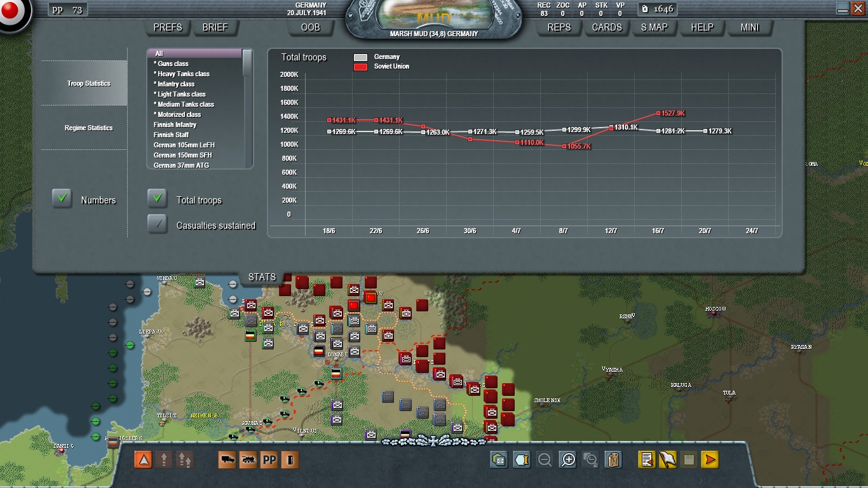Click the Tula city on the map
Screen dimensions: 868x488
click(729, 396)
